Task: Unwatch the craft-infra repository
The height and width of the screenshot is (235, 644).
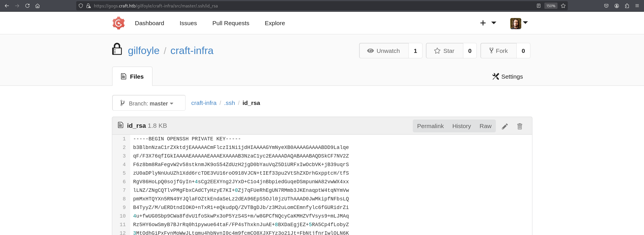Action: [384, 51]
